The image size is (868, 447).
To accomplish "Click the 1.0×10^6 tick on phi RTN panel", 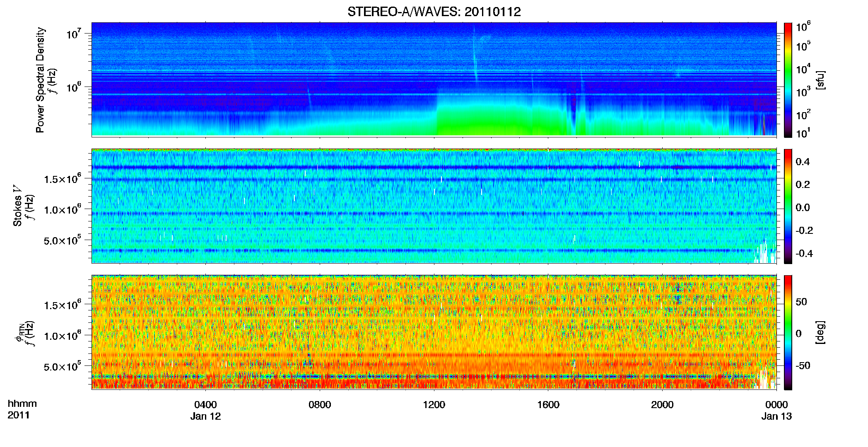I will 63,335.
